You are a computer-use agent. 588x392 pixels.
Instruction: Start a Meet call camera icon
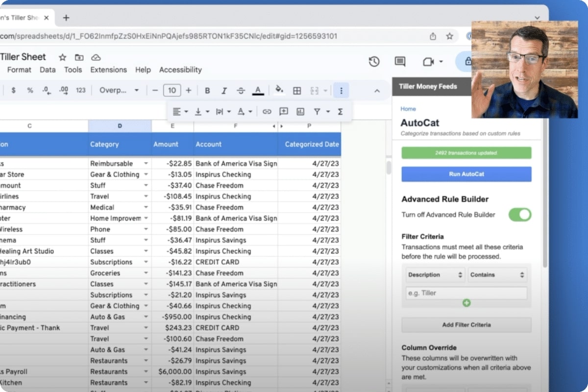click(428, 62)
